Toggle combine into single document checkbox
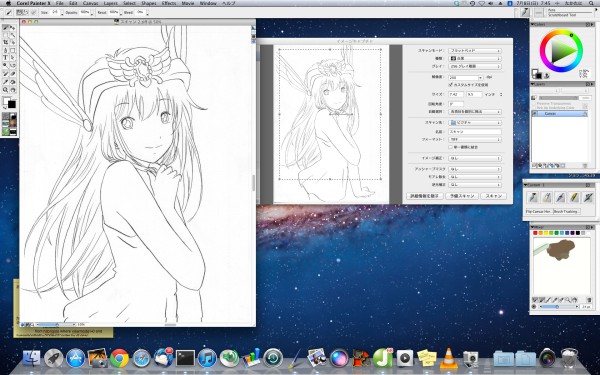The image size is (600, 375). click(450, 147)
